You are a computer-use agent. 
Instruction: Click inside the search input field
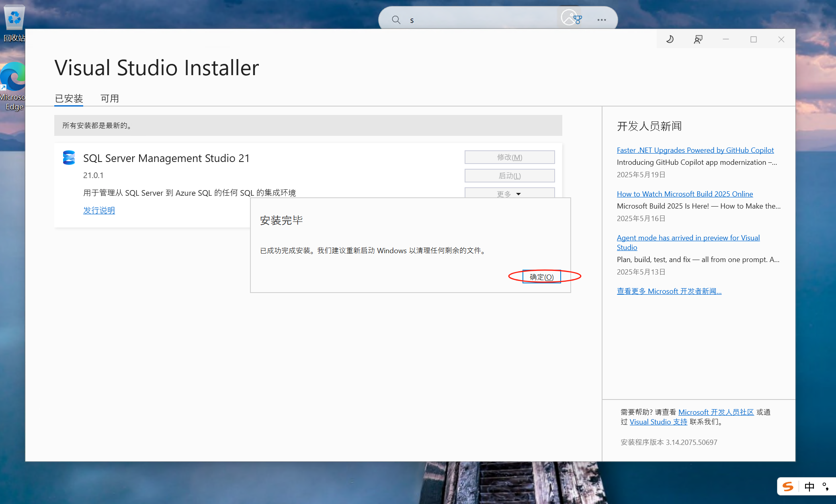point(462,19)
